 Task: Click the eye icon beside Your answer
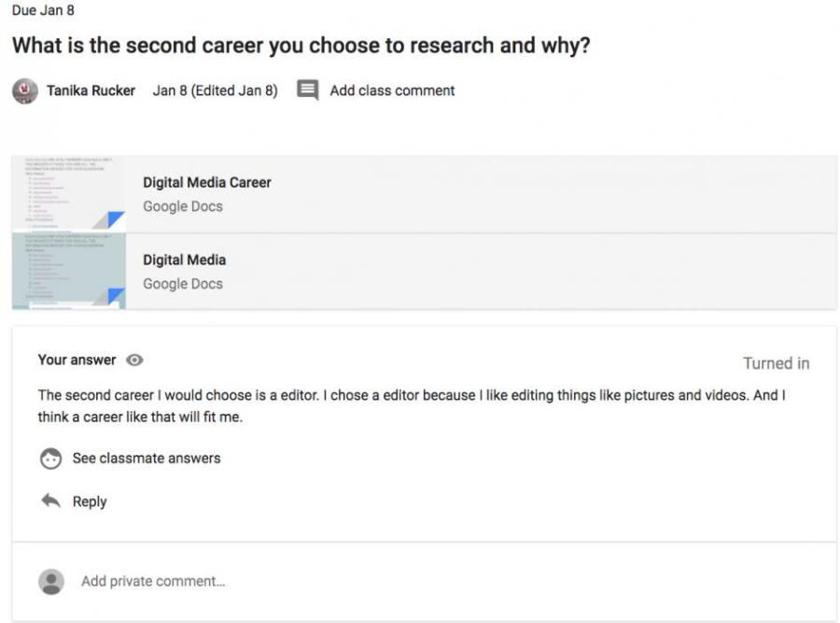coord(134,361)
